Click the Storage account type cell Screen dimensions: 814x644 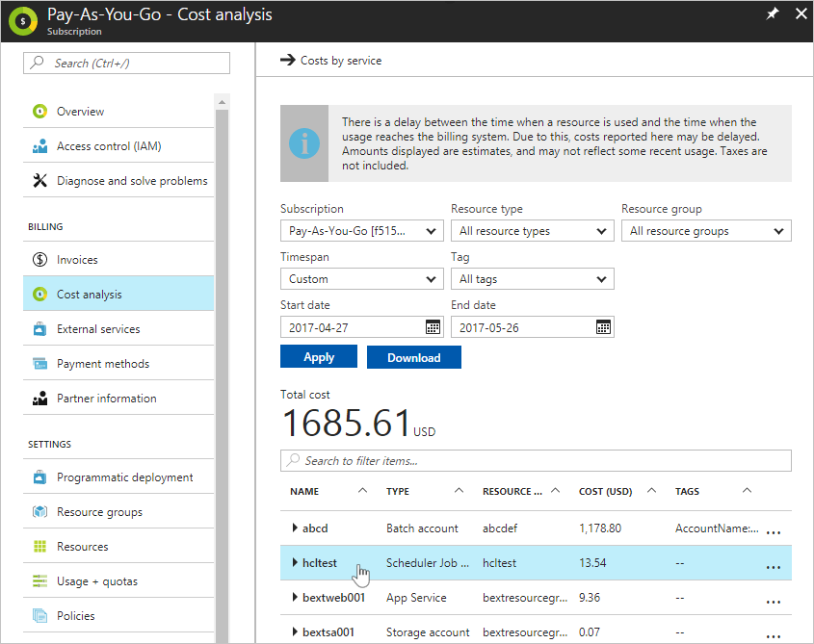point(428,632)
